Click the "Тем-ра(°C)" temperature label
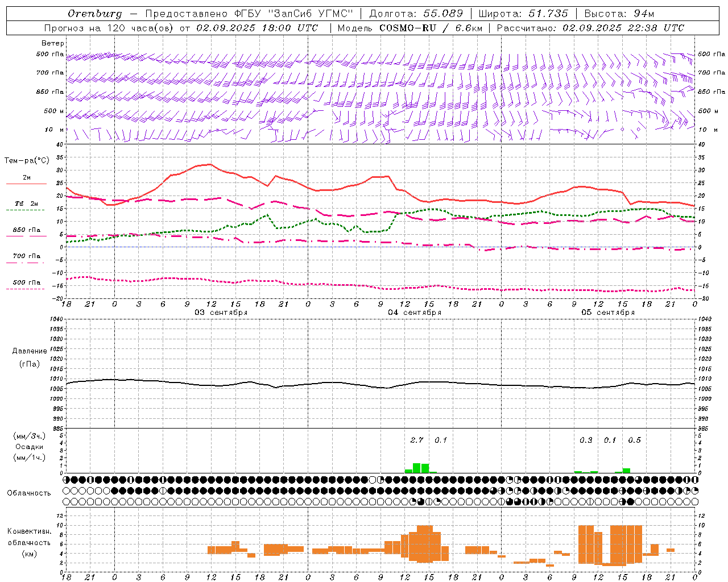Screen dimensions: 728x582 (27, 161)
